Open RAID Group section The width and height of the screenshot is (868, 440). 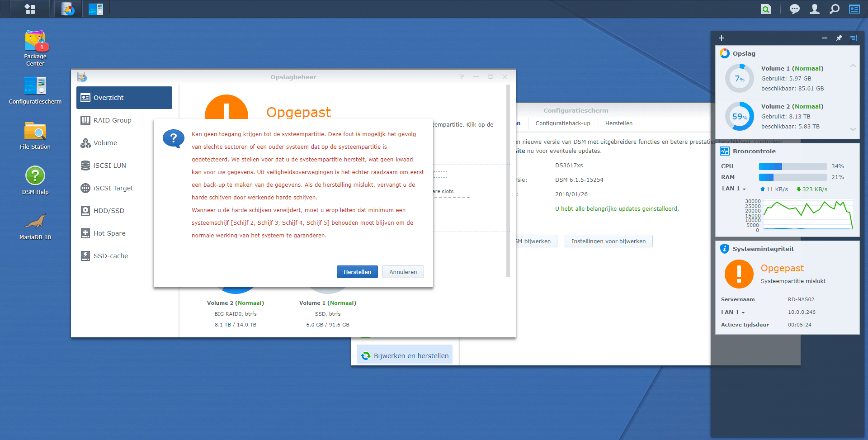[x=124, y=120]
